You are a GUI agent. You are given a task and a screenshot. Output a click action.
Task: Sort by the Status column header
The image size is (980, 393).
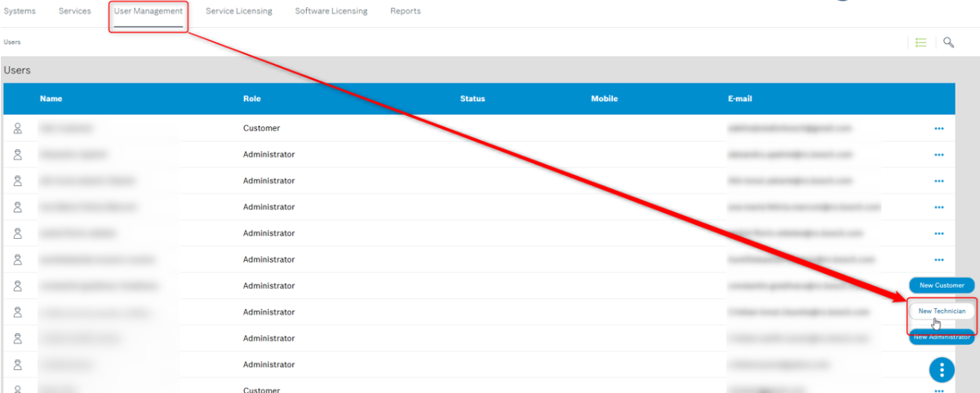(472, 99)
